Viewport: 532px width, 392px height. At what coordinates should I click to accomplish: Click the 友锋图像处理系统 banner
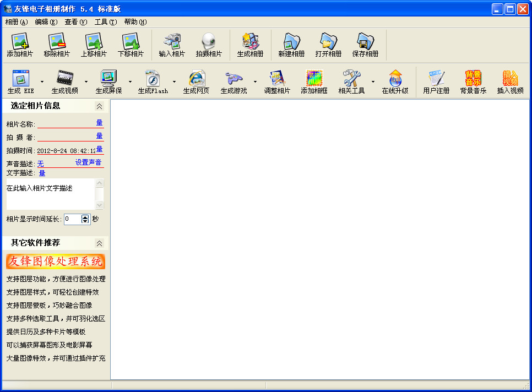(x=55, y=262)
